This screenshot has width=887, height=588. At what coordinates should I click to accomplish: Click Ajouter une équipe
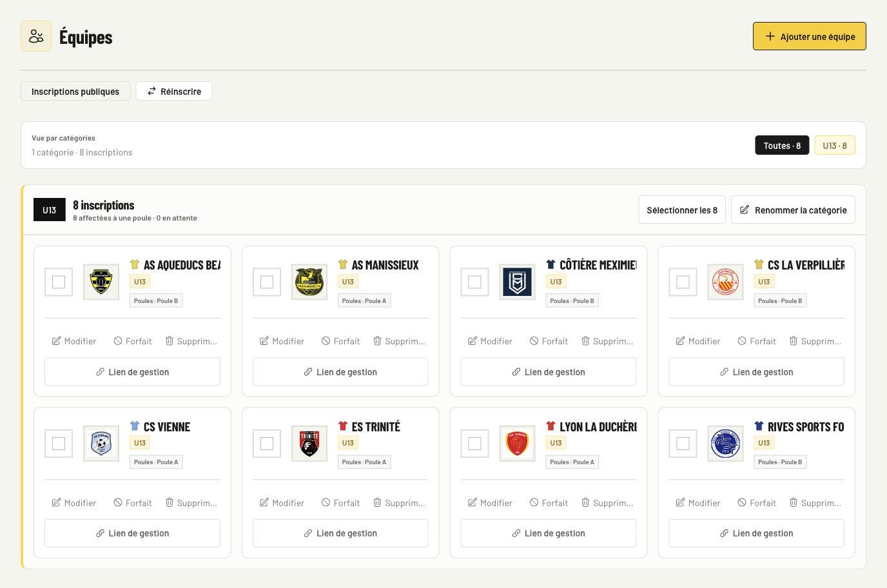point(810,37)
